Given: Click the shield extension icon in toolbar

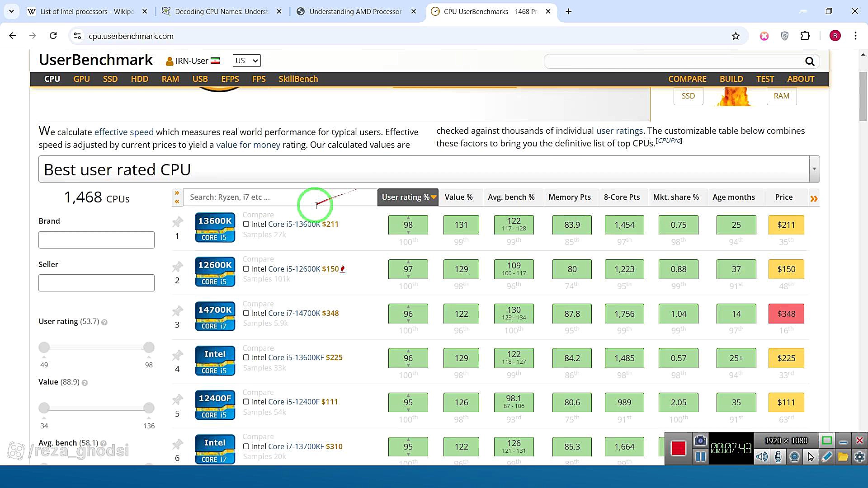Looking at the screenshot, I should (x=785, y=36).
